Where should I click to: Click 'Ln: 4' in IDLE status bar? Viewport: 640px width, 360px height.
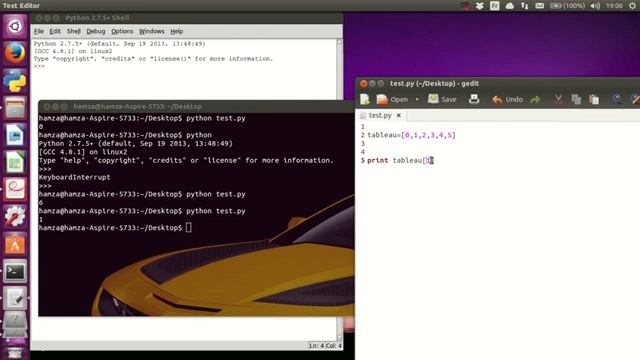316,346
